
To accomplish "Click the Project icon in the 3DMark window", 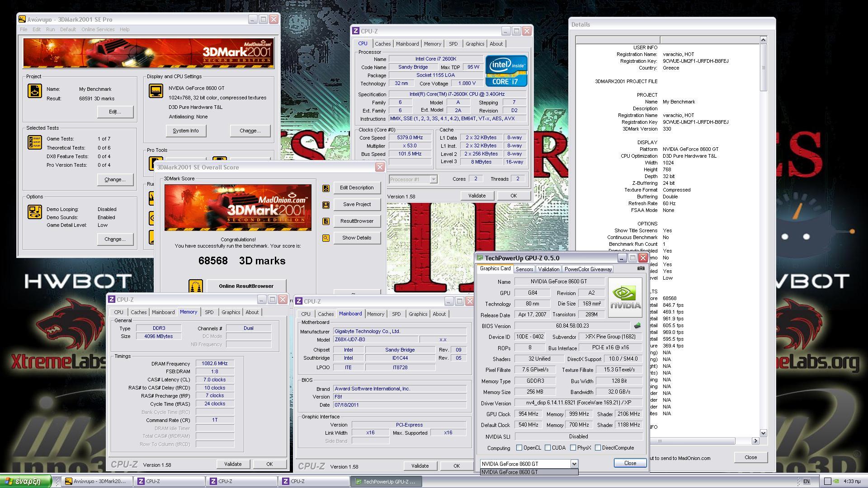I will tap(35, 91).
